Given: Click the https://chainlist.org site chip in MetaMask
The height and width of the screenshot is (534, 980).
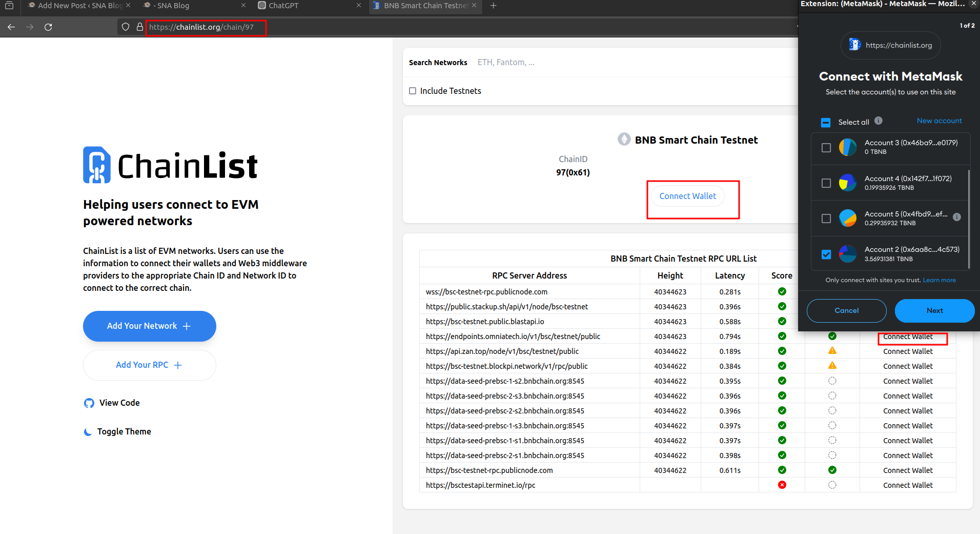Looking at the screenshot, I should pyautogui.click(x=890, y=45).
